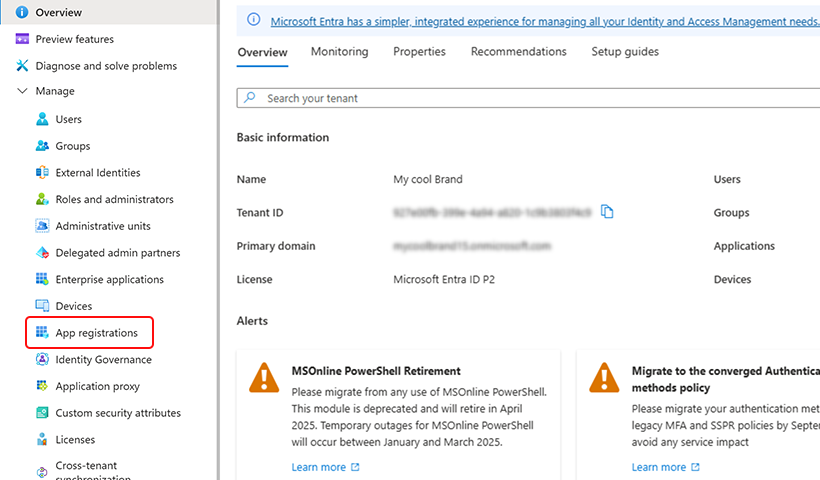
Task: Click the Licenses icon
Action: 42,439
